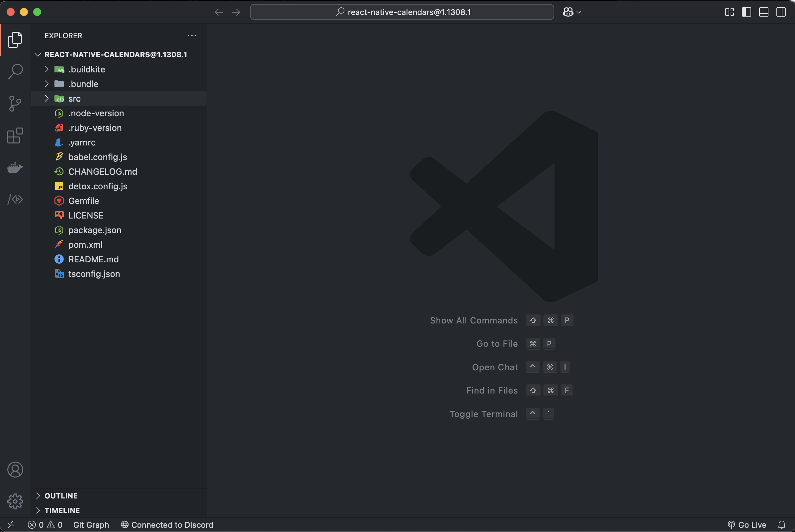Expand the src folder
Screen dimensions: 795x532
click(74, 99)
